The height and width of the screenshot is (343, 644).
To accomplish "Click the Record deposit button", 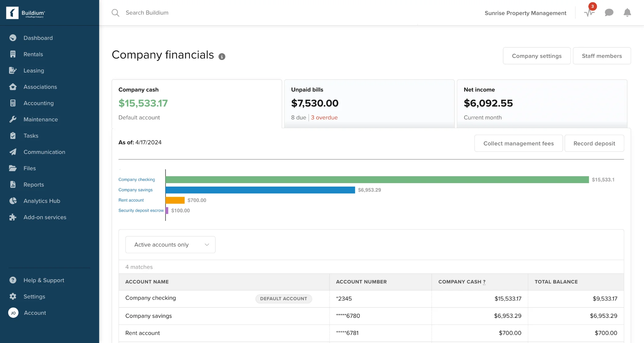I will coord(594,143).
